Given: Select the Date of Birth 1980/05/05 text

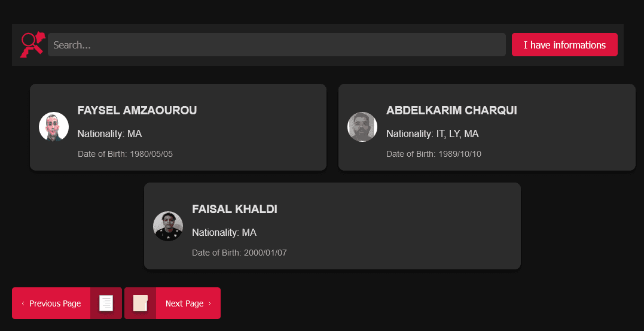Looking at the screenshot, I should [x=125, y=154].
